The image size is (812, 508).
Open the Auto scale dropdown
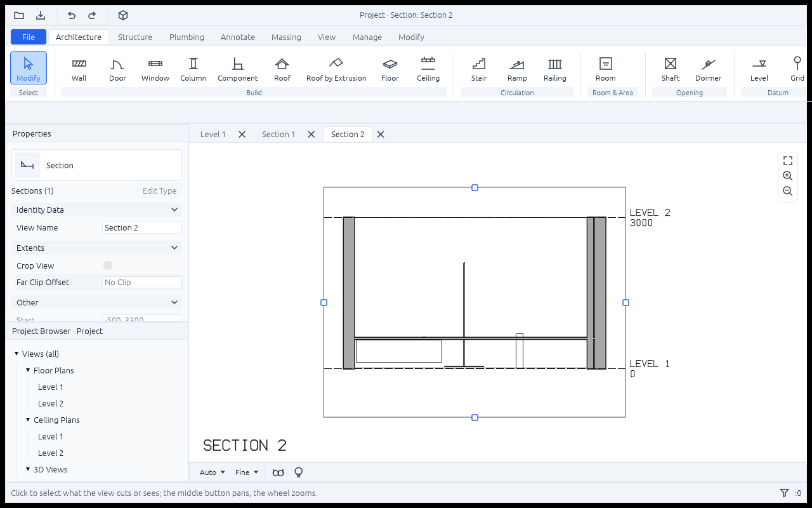(x=213, y=472)
